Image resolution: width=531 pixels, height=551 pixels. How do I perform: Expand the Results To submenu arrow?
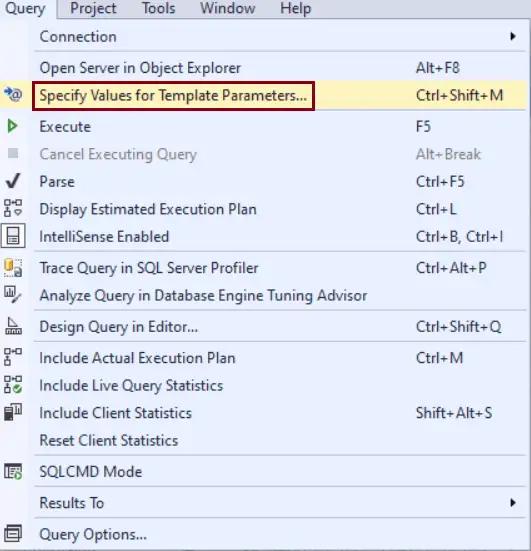coord(513,503)
